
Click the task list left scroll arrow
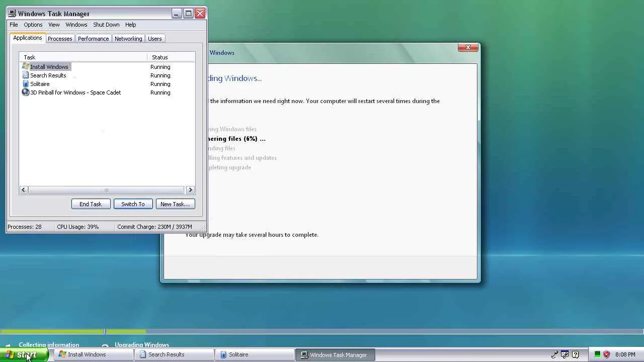[x=24, y=190]
